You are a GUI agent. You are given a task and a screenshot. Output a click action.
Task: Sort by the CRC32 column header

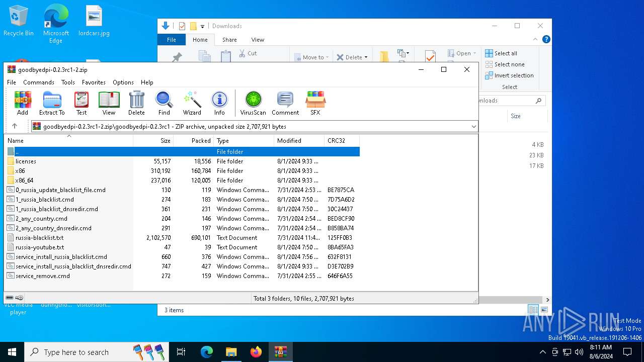coord(342,141)
